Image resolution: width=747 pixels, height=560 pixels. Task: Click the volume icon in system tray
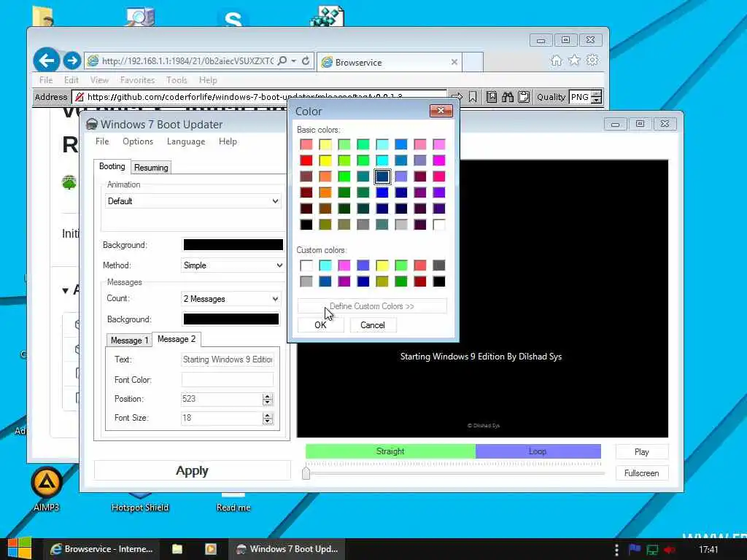click(x=670, y=550)
